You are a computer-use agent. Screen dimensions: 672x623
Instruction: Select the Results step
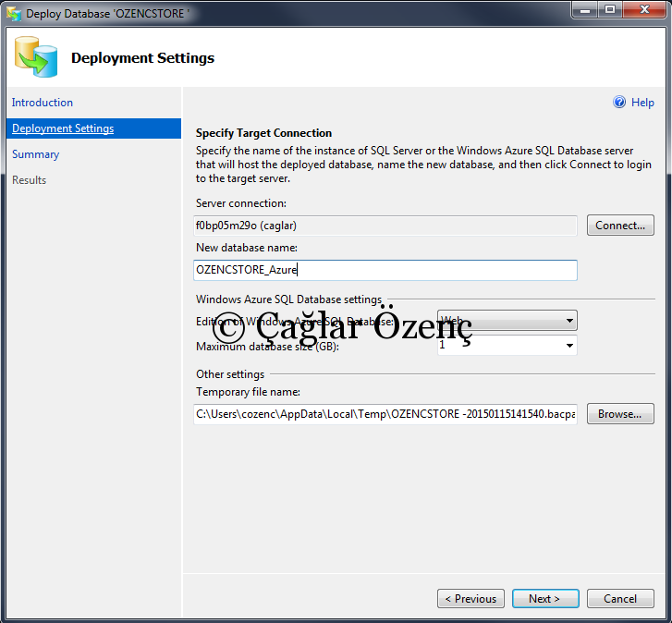coord(30,180)
